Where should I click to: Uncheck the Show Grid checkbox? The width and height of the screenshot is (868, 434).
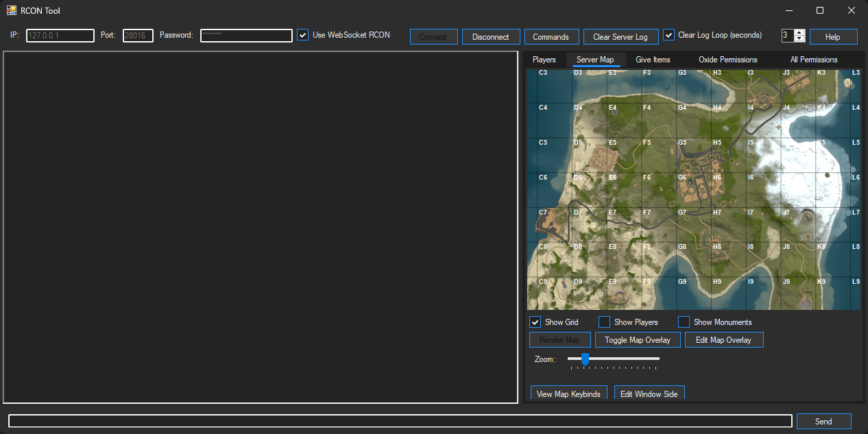pyautogui.click(x=535, y=322)
